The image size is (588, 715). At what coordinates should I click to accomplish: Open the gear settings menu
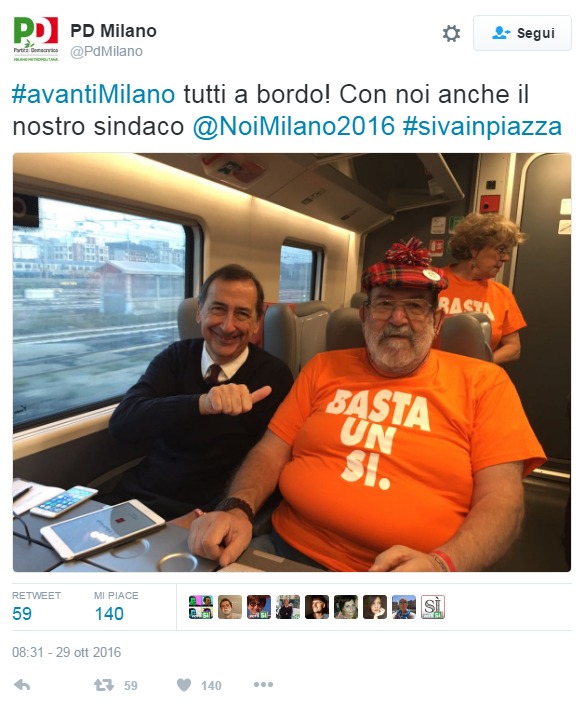451,33
